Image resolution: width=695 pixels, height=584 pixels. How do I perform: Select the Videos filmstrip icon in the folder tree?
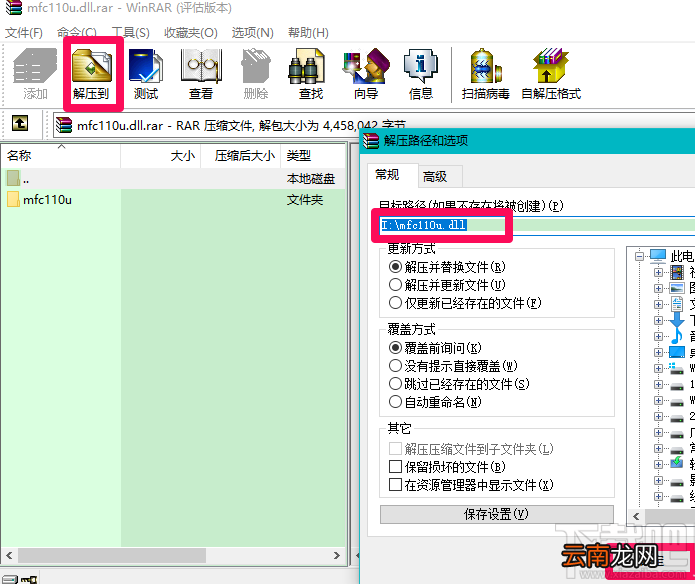(x=676, y=272)
